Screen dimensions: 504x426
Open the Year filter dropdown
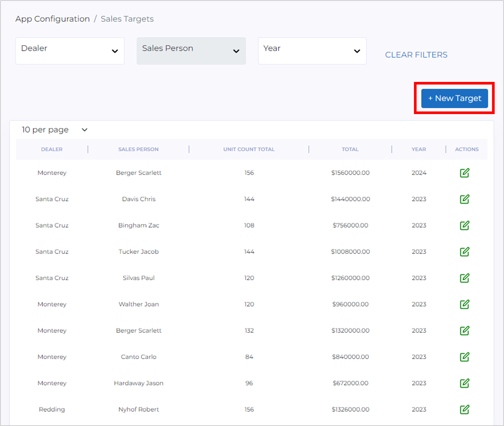(x=312, y=51)
